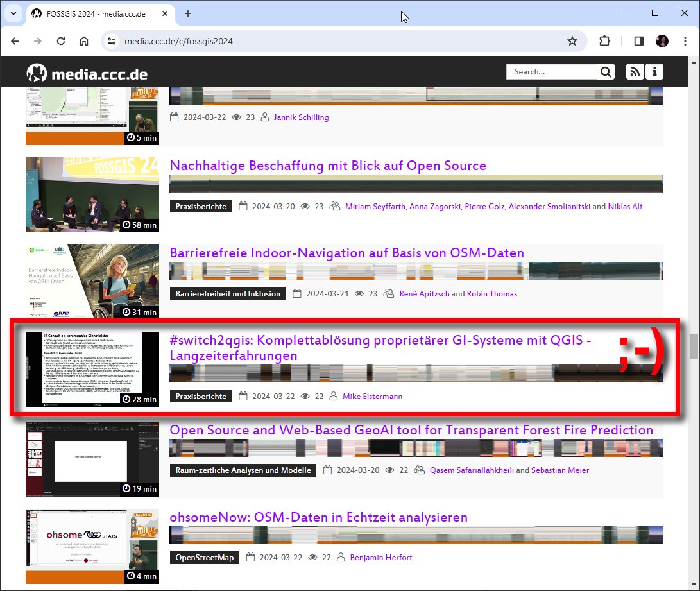Viewport: 700px width, 591px height.
Task: Open Nachhaltige Beschaffung mit Blick auf Open Source
Action: [x=328, y=166]
